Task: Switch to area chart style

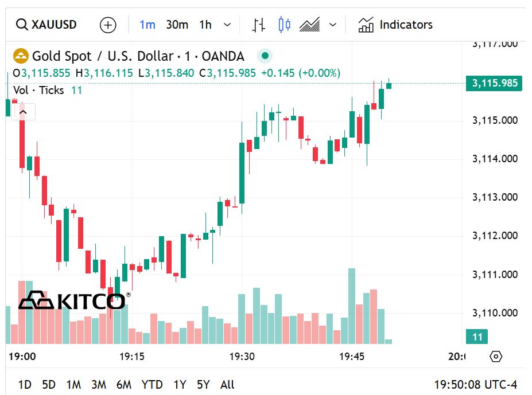Action: 309,25
